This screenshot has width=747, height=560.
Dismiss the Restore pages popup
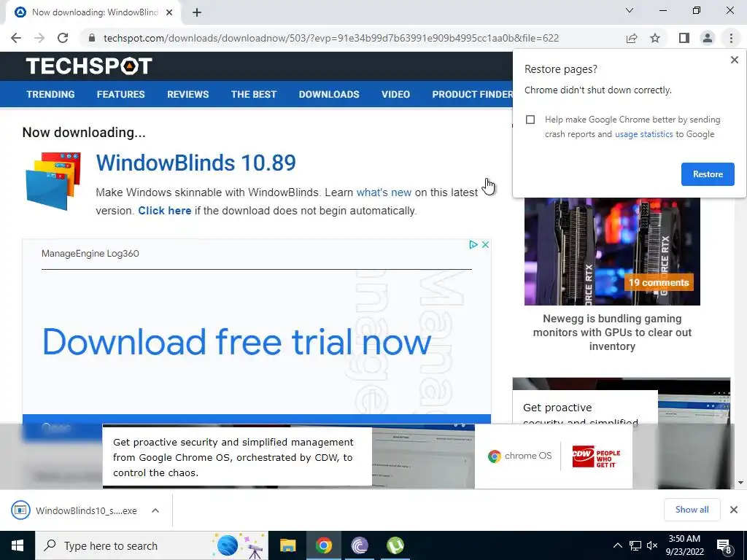(734, 60)
